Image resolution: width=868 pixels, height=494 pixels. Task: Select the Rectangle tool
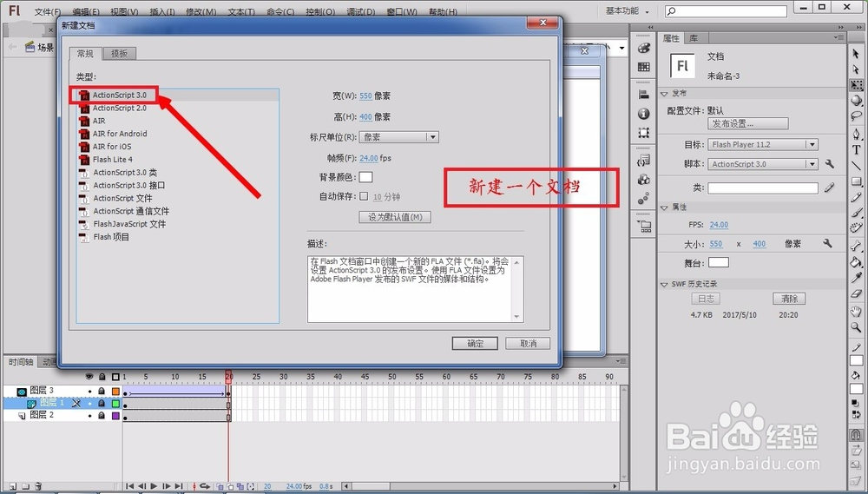coord(857,181)
